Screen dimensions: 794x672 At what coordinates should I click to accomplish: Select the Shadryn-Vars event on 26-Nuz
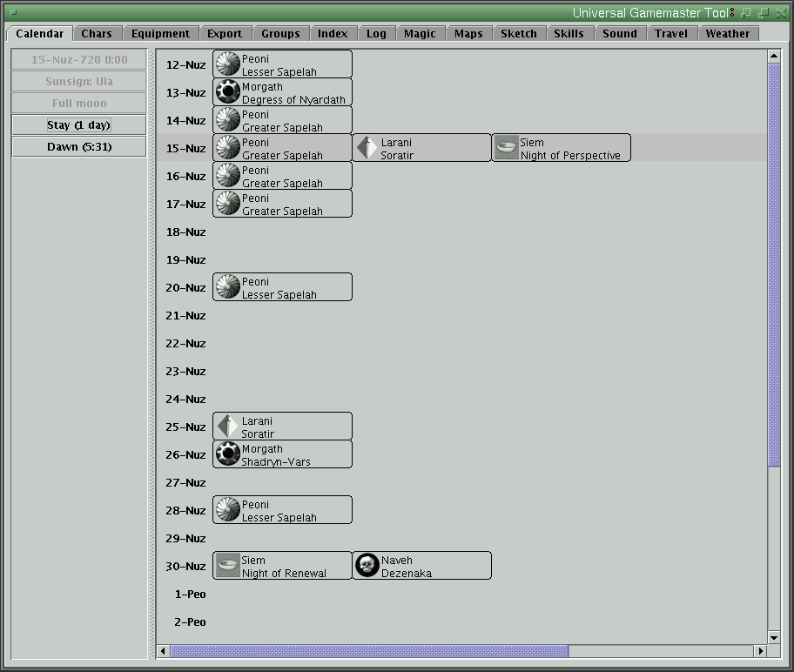(x=283, y=454)
